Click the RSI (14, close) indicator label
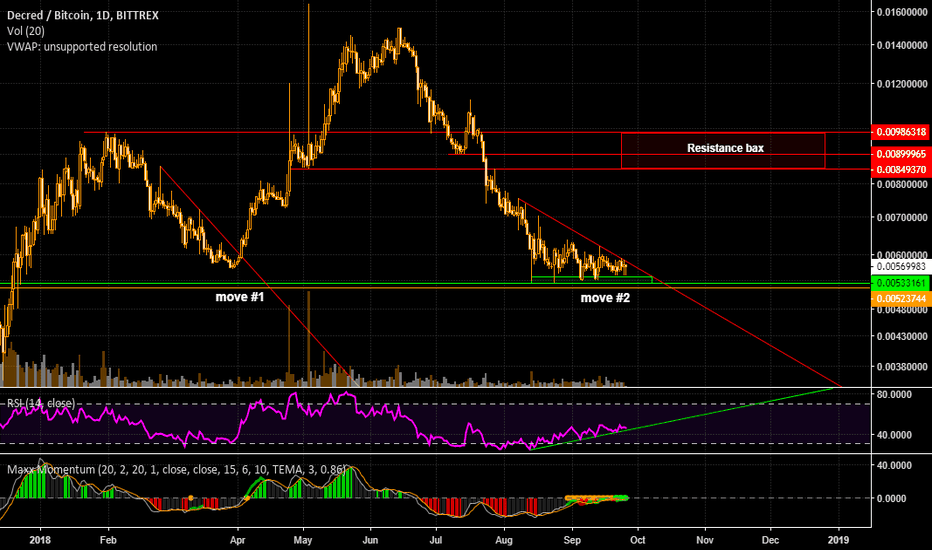This screenshot has height=550, width=932. click(41, 404)
